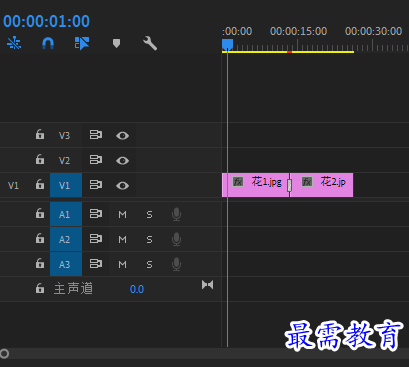Click master track output channel icon
This screenshot has width=409, height=367.
click(x=207, y=285)
